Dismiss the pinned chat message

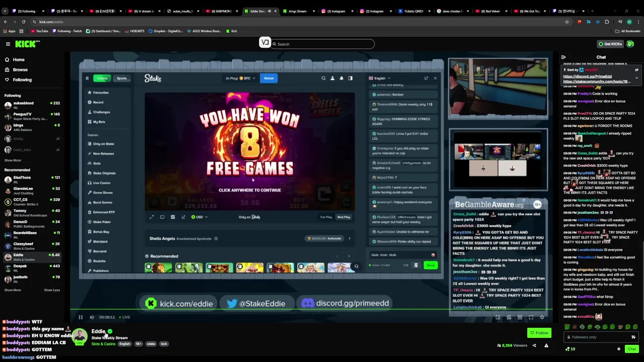pyautogui.click(x=636, y=70)
